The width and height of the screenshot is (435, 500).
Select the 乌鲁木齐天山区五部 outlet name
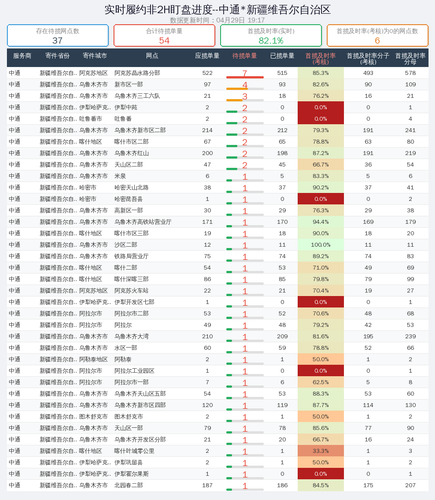(x=140, y=393)
